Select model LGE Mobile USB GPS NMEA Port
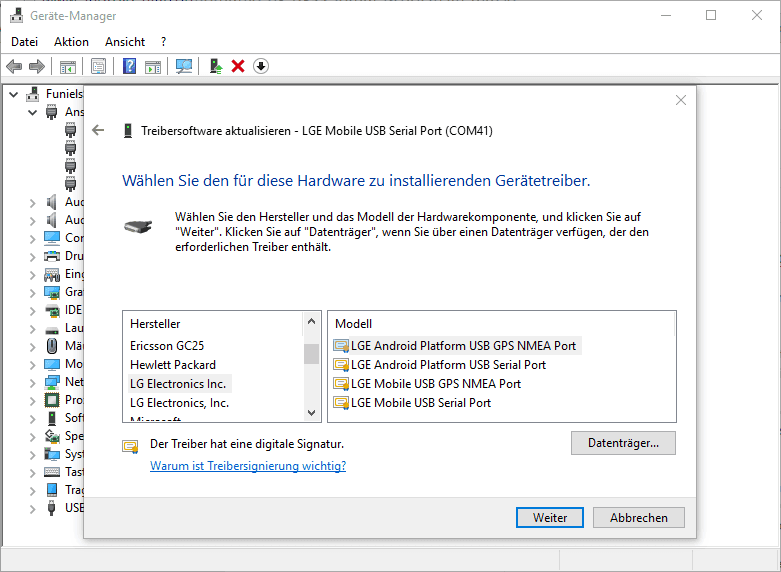This screenshot has height=572, width=781. coord(427,384)
